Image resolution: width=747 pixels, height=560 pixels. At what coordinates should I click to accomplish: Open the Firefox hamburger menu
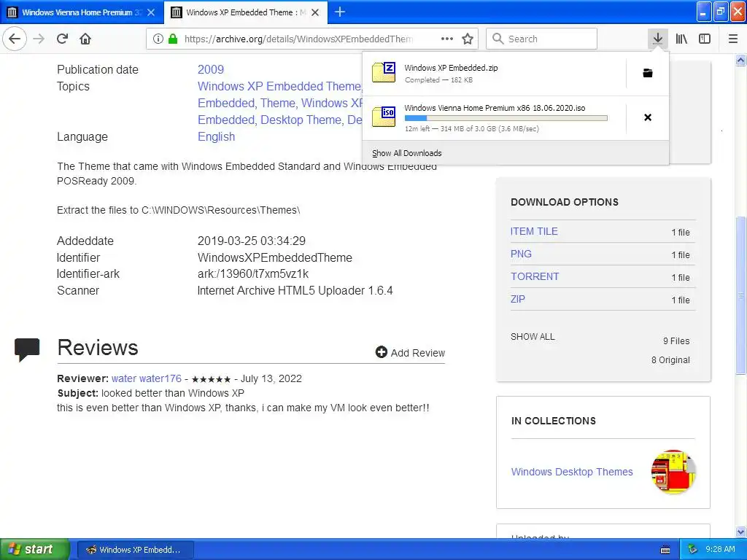click(x=733, y=39)
